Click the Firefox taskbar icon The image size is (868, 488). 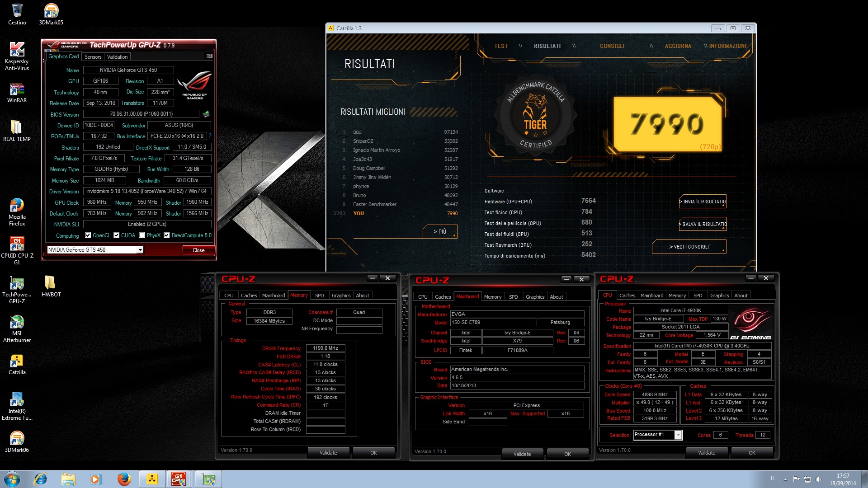(x=124, y=479)
